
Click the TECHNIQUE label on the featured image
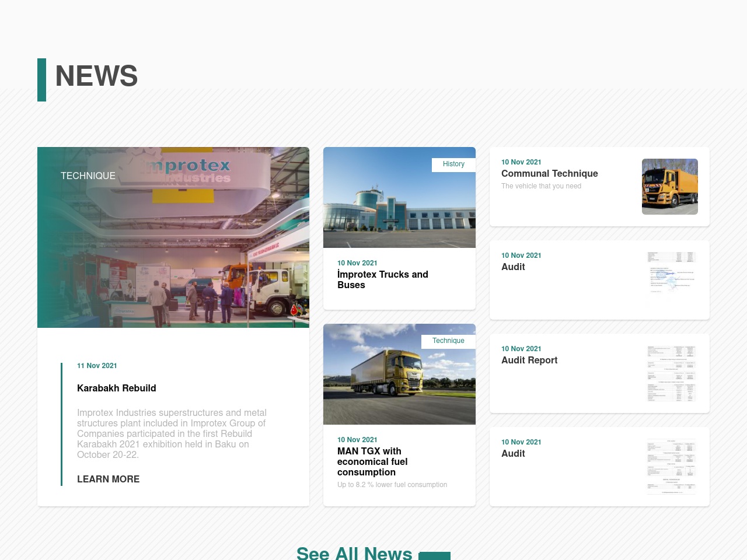[x=88, y=176]
